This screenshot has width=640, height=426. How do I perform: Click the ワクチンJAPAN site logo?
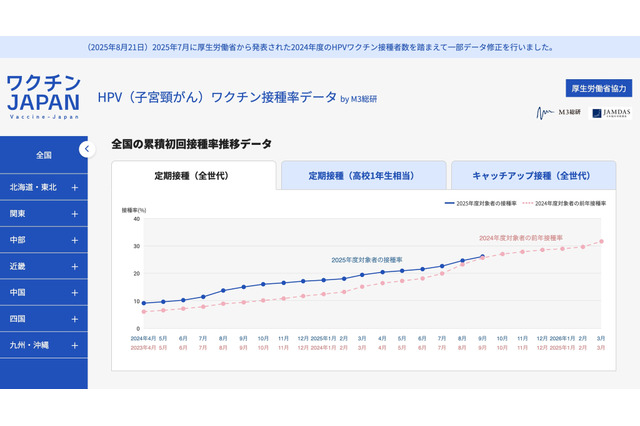click(42, 96)
